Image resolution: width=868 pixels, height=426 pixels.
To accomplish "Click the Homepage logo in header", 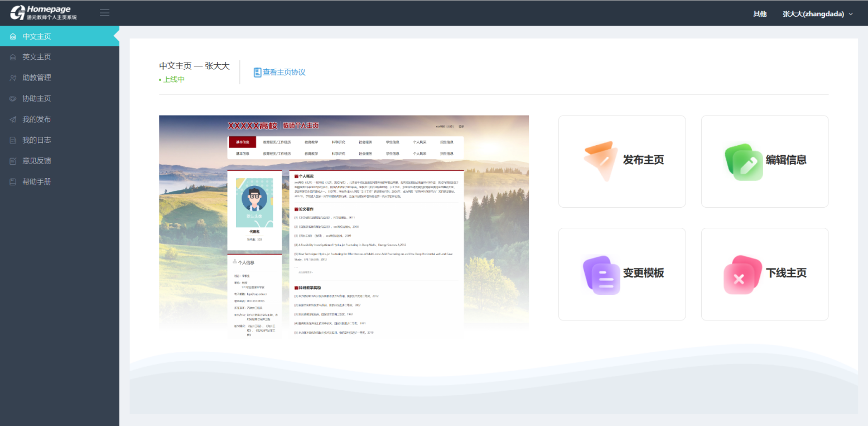I will pyautogui.click(x=44, y=13).
